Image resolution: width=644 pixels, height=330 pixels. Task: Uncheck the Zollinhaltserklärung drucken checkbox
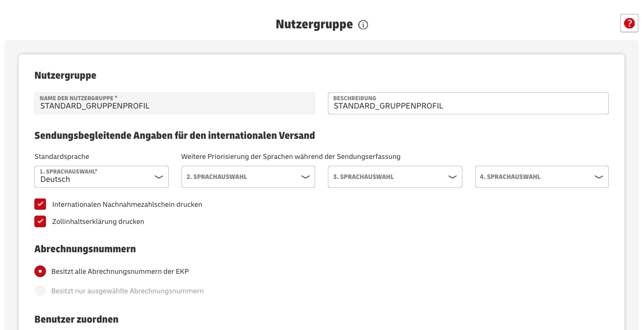[x=40, y=221]
